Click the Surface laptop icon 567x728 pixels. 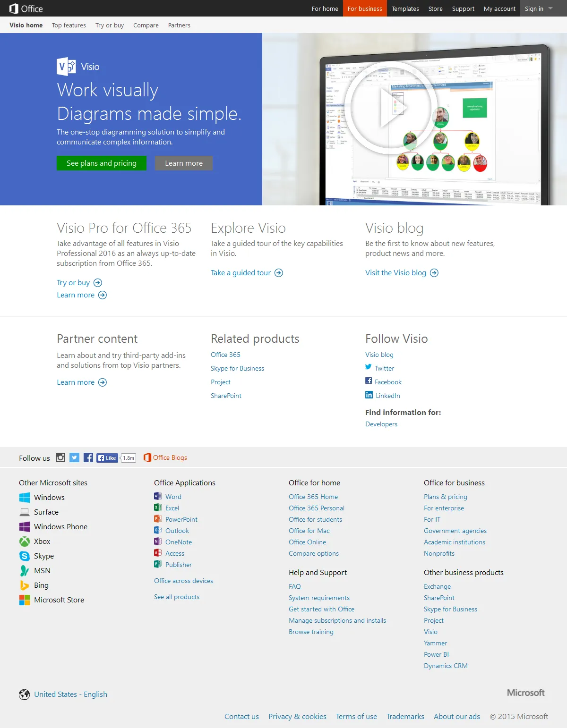click(x=25, y=512)
